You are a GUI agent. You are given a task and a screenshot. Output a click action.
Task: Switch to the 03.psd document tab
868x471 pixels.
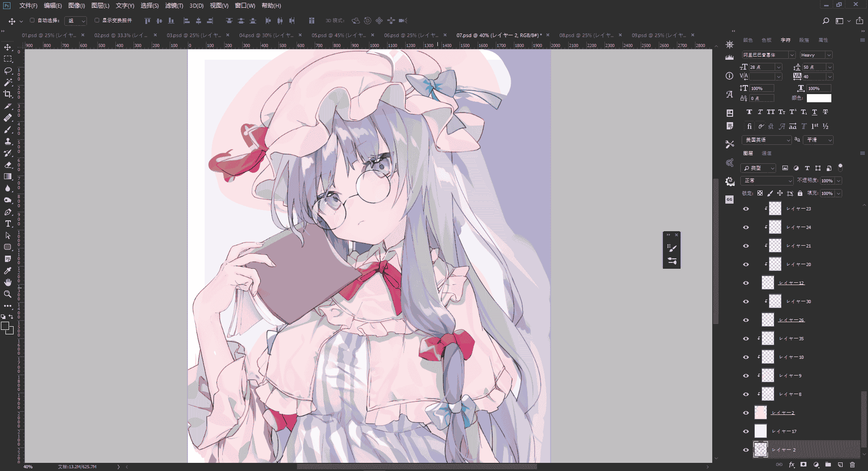coord(193,35)
